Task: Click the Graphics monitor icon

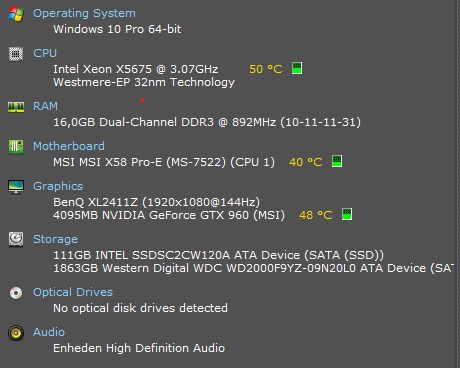Action: tap(16, 187)
